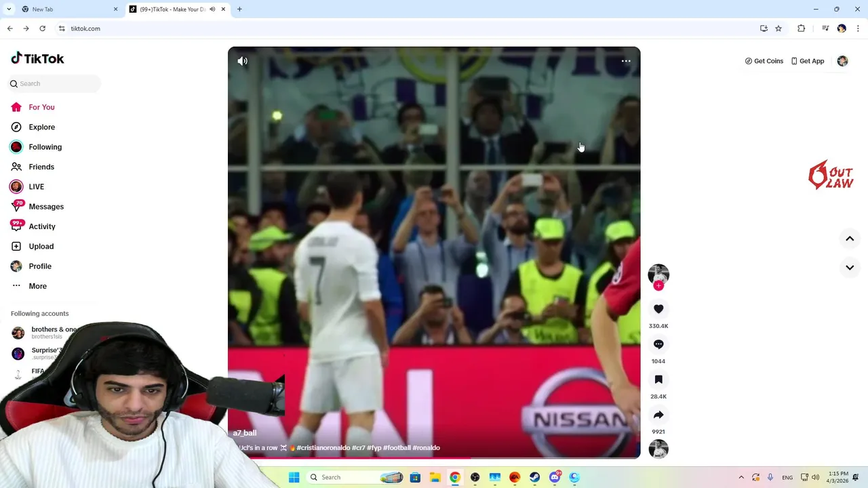This screenshot has width=868, height=488.
Task: Bookmark this page with star icon
Action: [x=778, y=28]
